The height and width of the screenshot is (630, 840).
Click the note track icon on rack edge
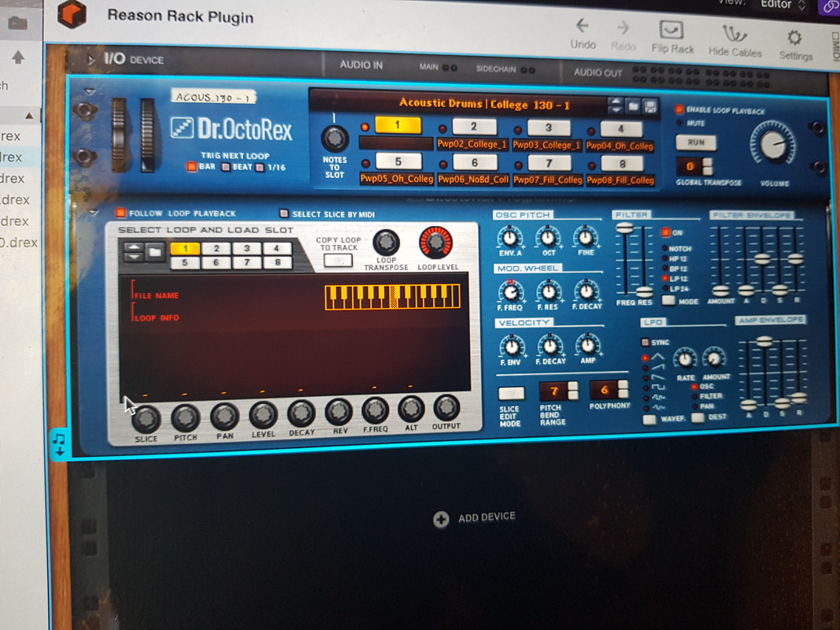[59, 444]
